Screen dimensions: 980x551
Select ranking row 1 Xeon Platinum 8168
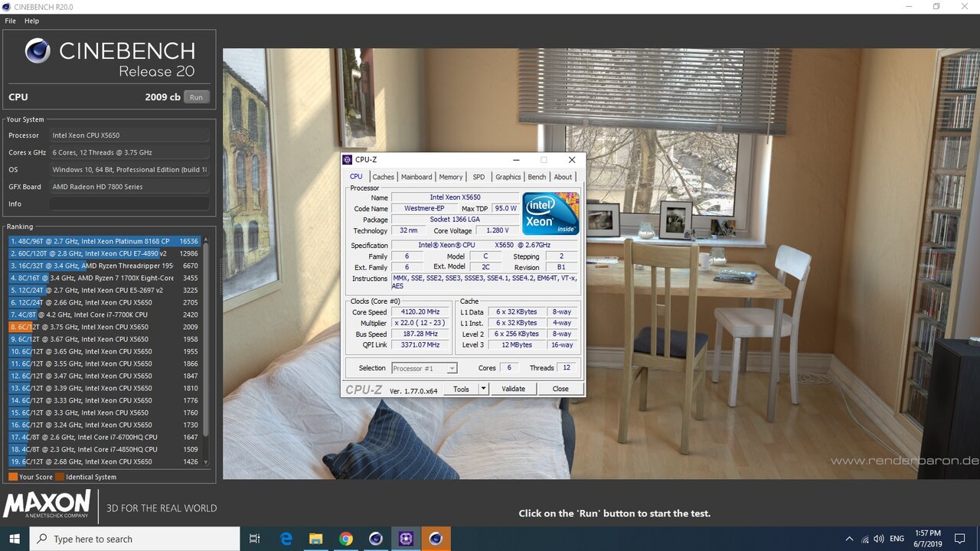105,241
